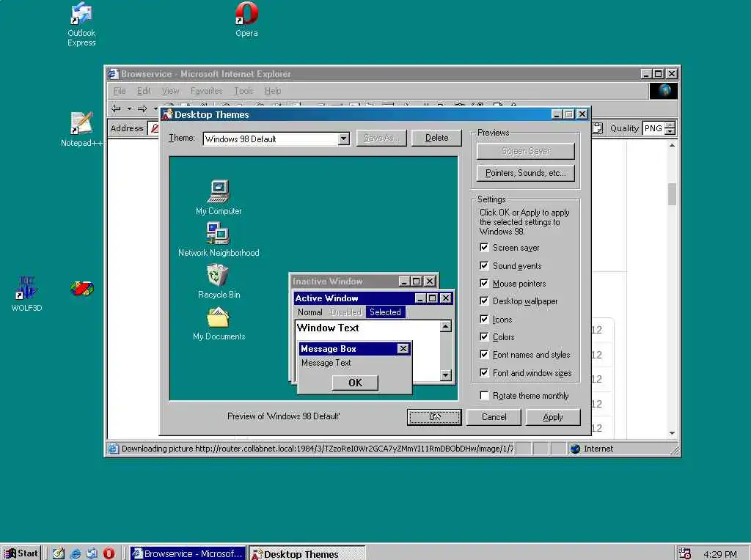Image resolution: width=751 pixels, height=560 pixels.
Task: Select the colorful unlabeled desktop icon beside WOLF3D
Action: pyautogui.click(x=82, y=288)
